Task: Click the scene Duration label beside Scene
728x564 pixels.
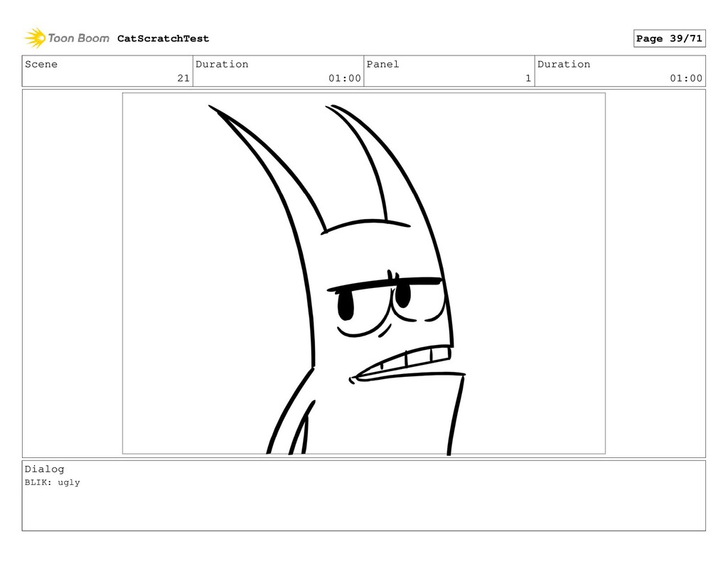Action: (x=222, y=64)
